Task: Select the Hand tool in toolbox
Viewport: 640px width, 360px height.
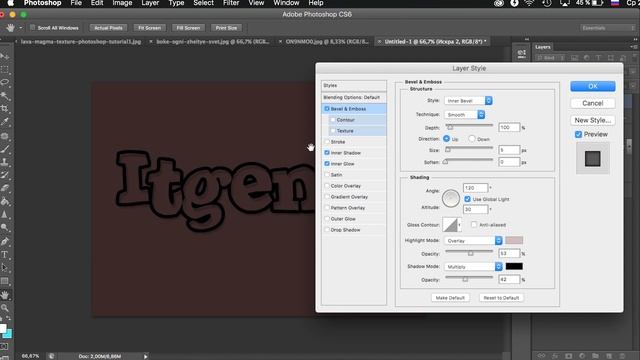Action: [5, 294]
